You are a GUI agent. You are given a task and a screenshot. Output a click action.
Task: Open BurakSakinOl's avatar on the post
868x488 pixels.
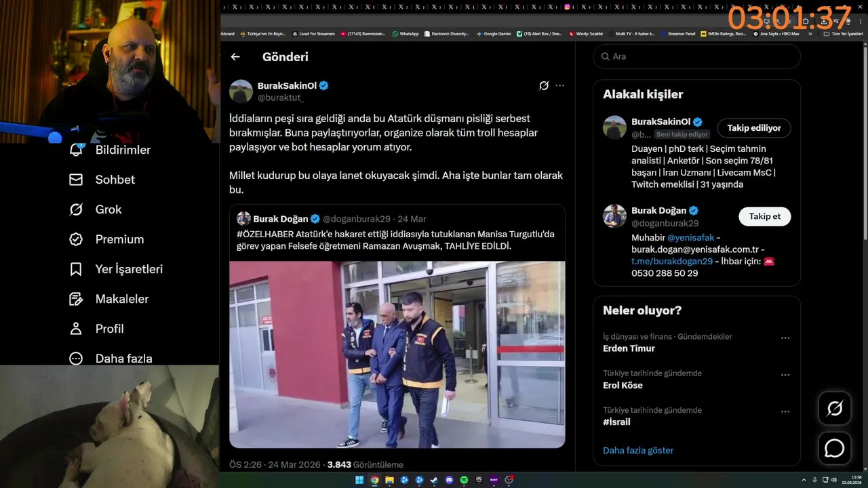(241, 91)
